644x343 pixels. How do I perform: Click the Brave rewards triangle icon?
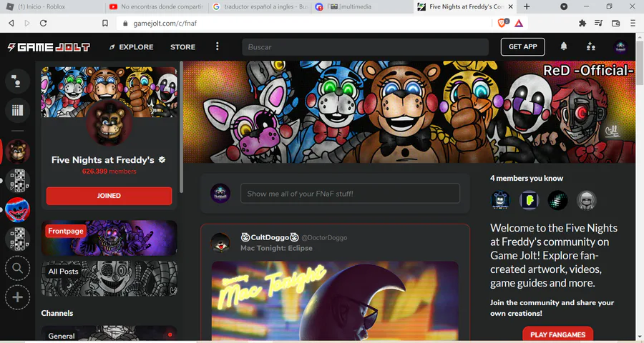coord(519,24)
